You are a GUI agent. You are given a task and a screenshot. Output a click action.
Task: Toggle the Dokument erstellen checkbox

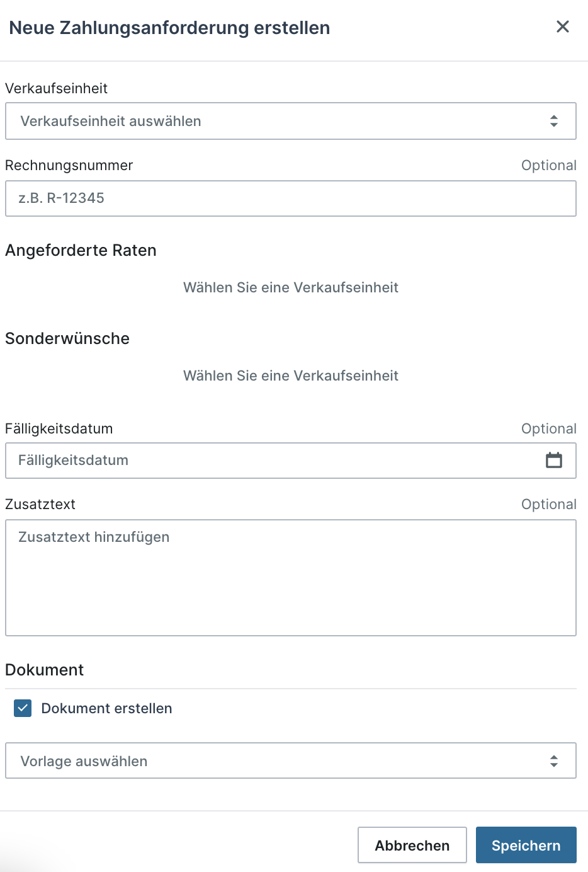click(23, 708)
